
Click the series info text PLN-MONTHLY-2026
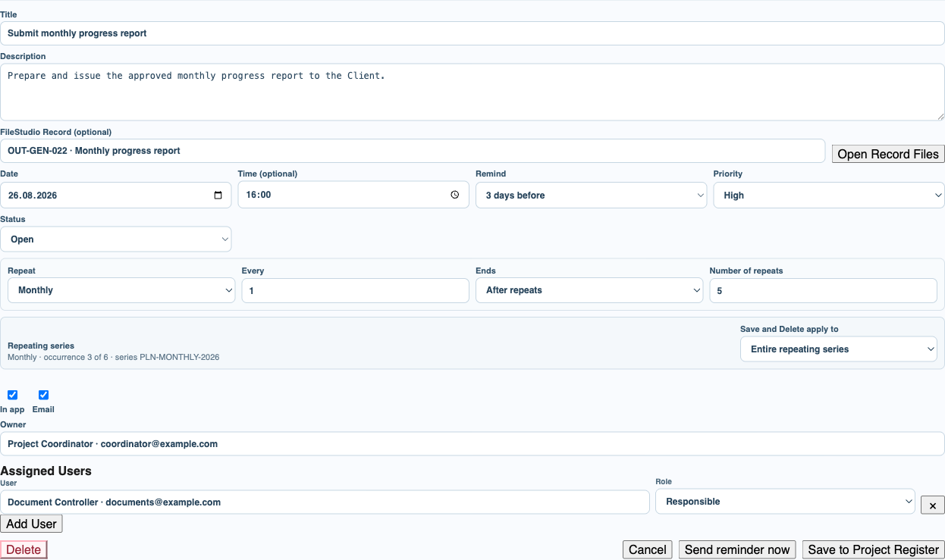(180, 357)
